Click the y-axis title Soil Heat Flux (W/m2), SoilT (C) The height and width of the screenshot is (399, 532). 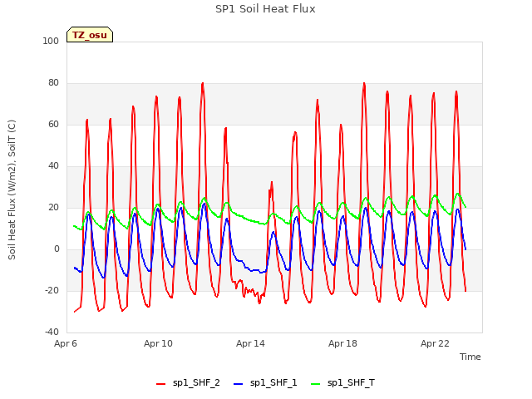tap(12, 190)
